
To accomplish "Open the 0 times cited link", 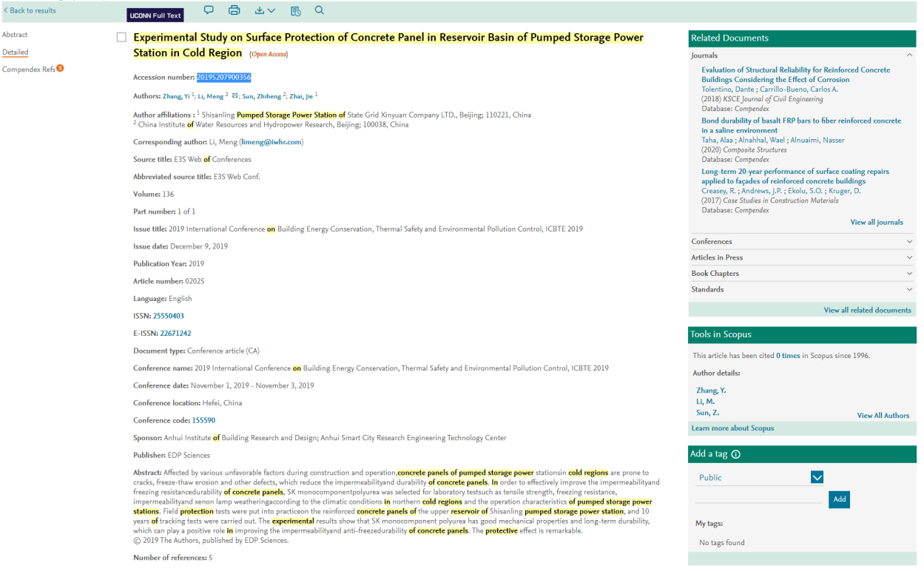I will click(788, 356).
